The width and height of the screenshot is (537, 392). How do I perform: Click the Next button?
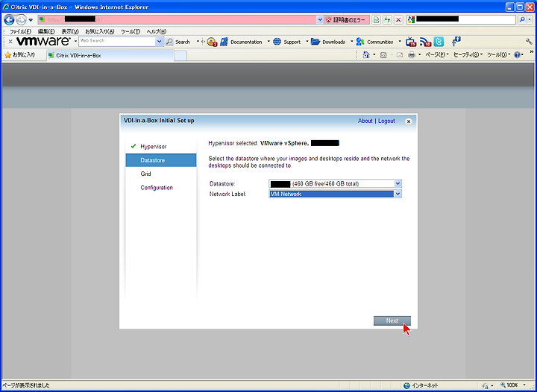(x=392, y=321)
